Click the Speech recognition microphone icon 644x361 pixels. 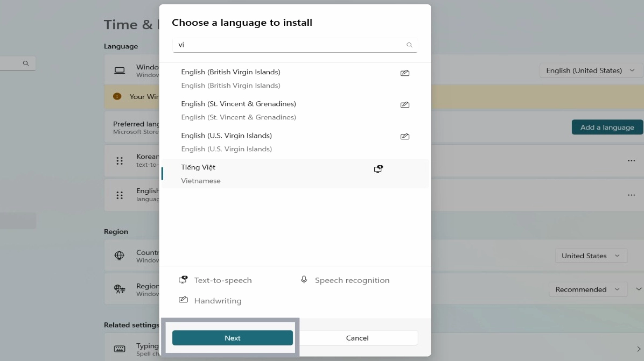pyautogui.click(x=304, y=280)
